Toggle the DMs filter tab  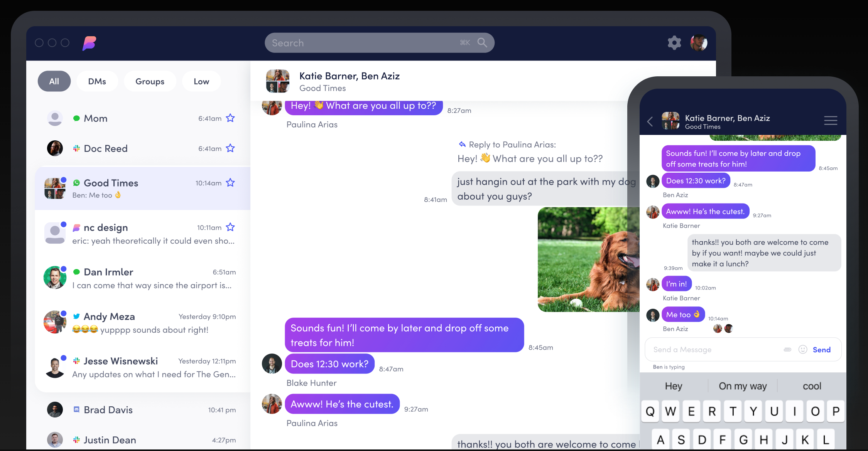(97, 81)
